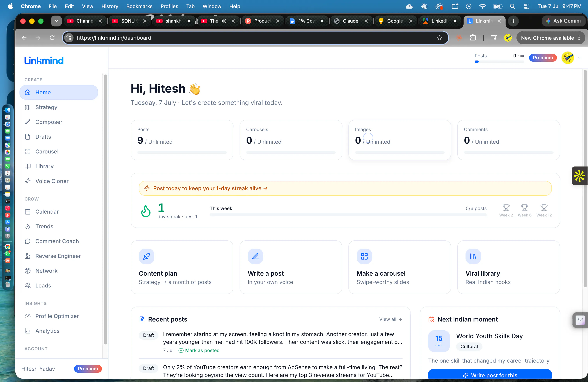The image size is (588, 382).
Task: Click the day streak flame icon
Action: [145, 211]
